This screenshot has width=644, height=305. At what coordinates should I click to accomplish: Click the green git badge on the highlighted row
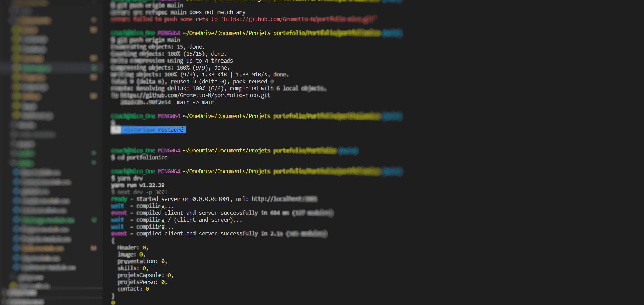93,68
